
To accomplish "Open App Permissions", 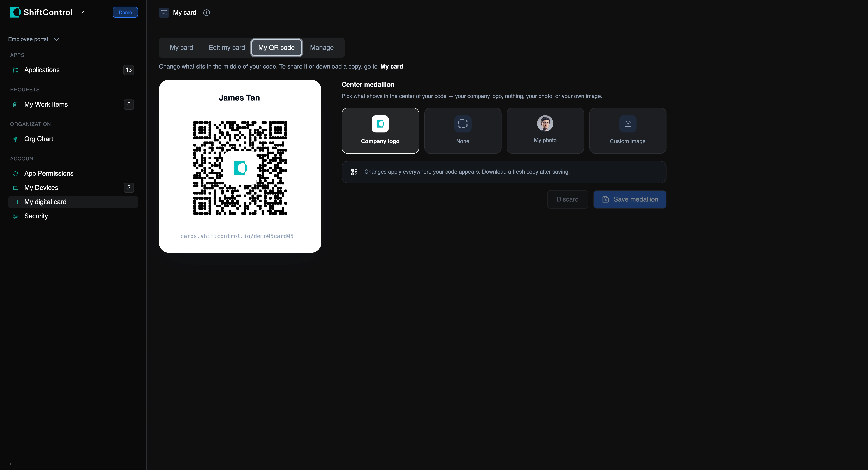I will [73, 173].
